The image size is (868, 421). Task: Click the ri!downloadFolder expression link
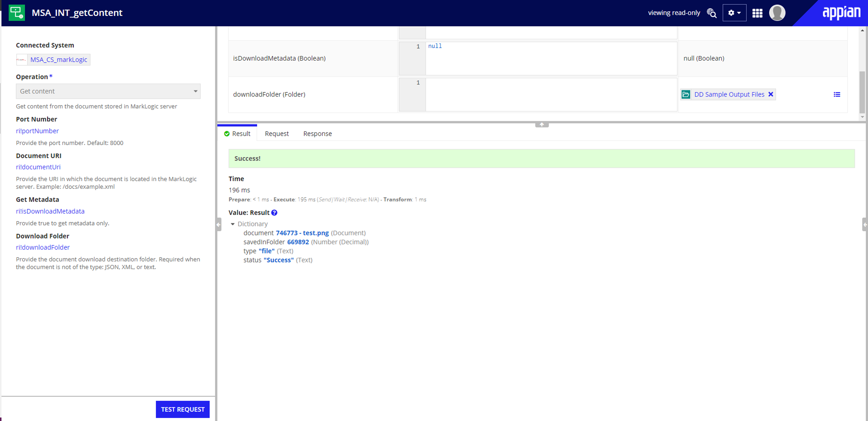click(x=43, y=247)
